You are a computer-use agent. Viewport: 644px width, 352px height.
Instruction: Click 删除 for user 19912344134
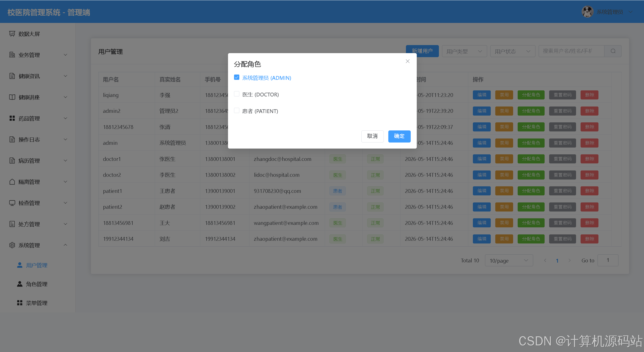pos(589,239)
